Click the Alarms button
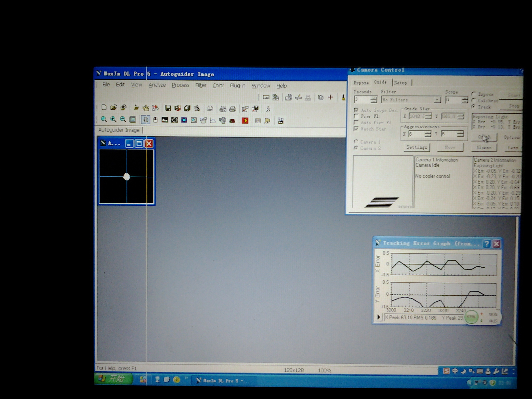The image size is (532, 399). [484, 148]
